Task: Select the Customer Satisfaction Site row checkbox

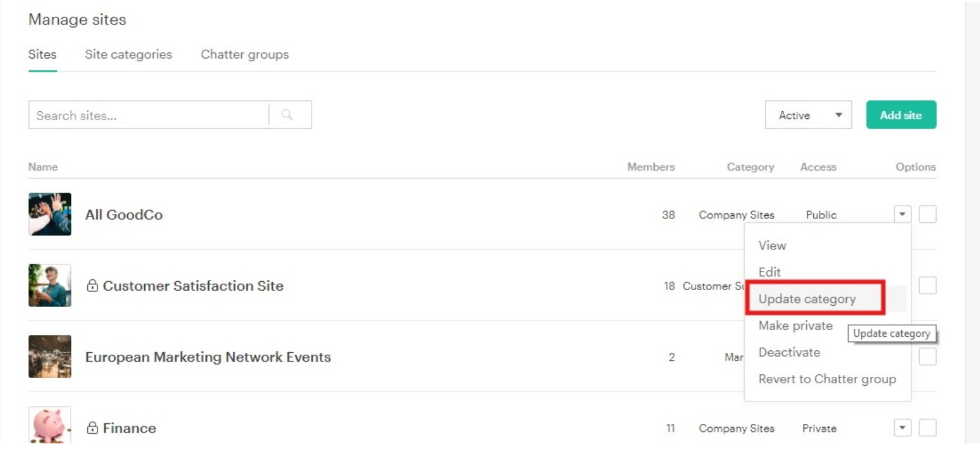Action: 928,285
